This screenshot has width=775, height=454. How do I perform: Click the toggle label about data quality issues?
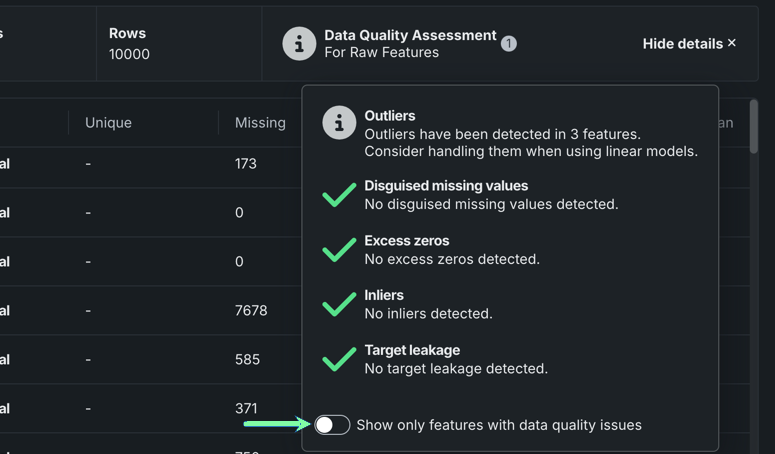499,425
